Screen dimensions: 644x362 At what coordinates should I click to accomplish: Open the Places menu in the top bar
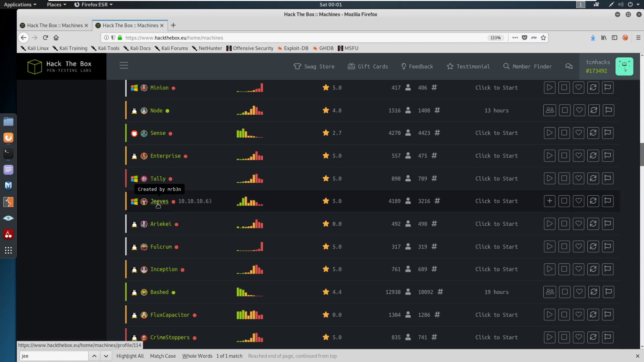click(x=56, y=4)
